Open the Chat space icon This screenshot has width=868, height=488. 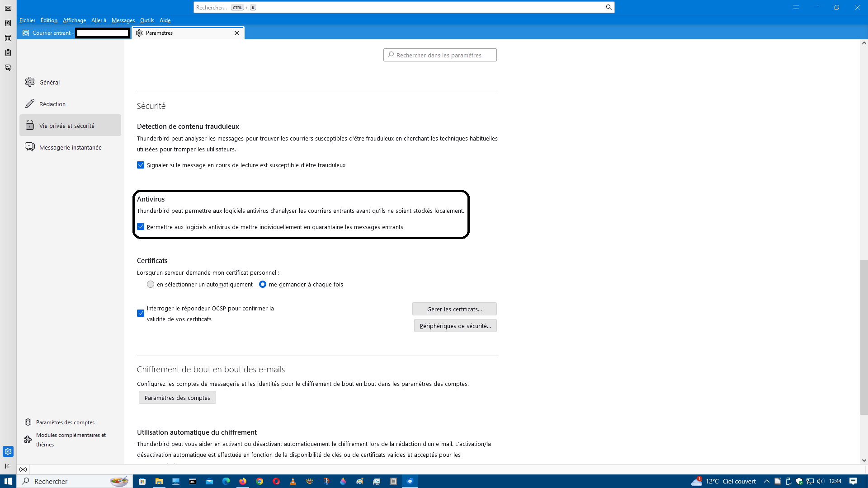coord(8,68)
